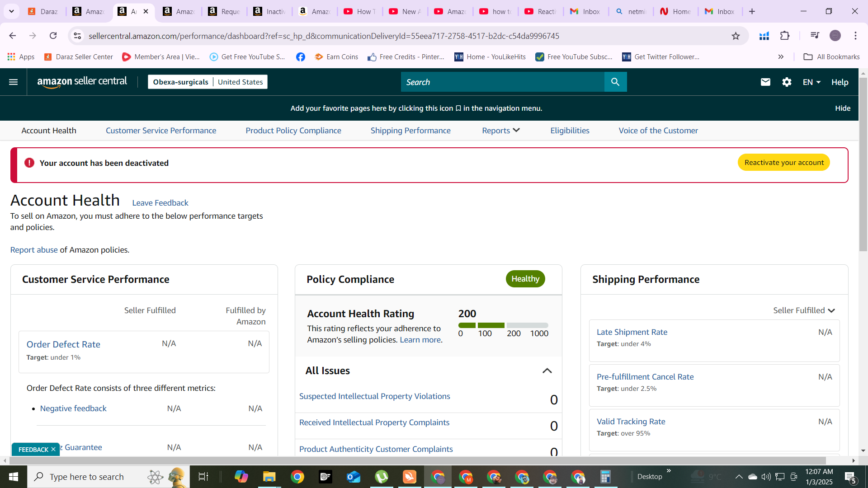Click the Learn more link

[x=420, y=340]
